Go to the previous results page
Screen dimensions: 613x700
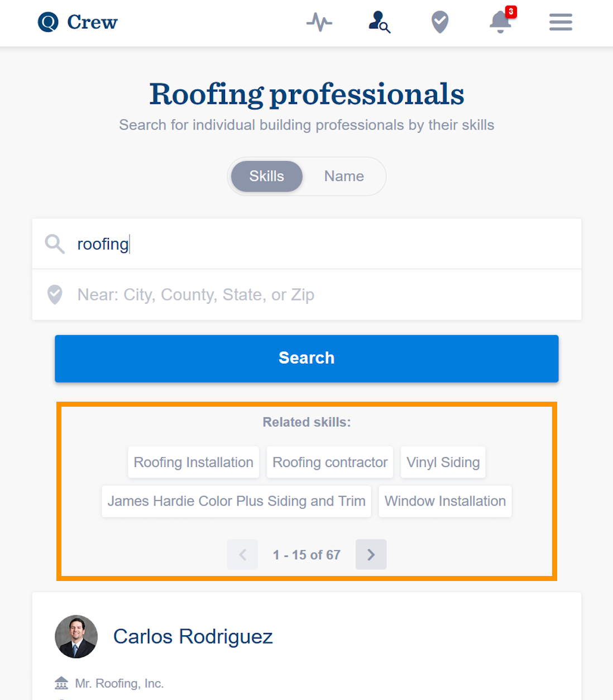[x=242, y=555]
